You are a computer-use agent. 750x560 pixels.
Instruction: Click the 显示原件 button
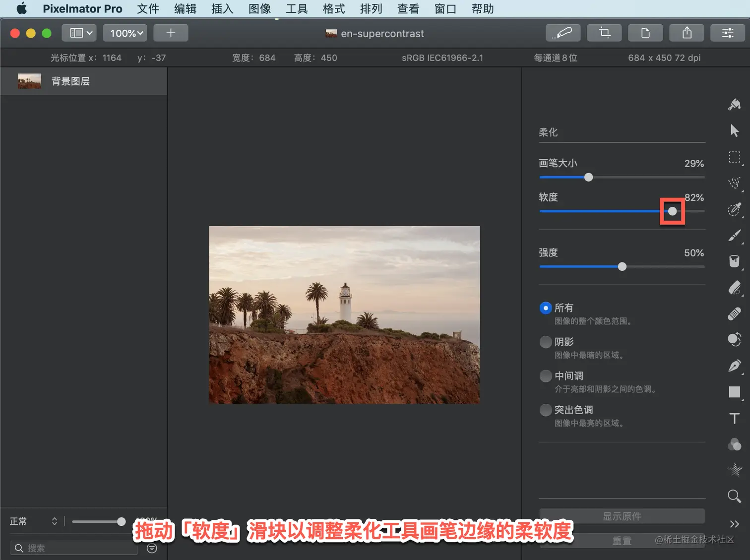[622, 516]
